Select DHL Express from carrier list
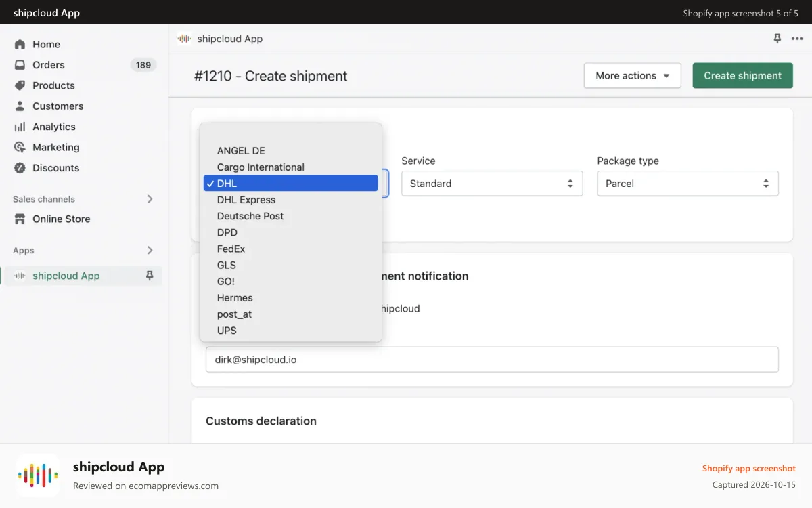Image resolution: width=812 pixels, height=508 pixels. [x=291, y=200]
